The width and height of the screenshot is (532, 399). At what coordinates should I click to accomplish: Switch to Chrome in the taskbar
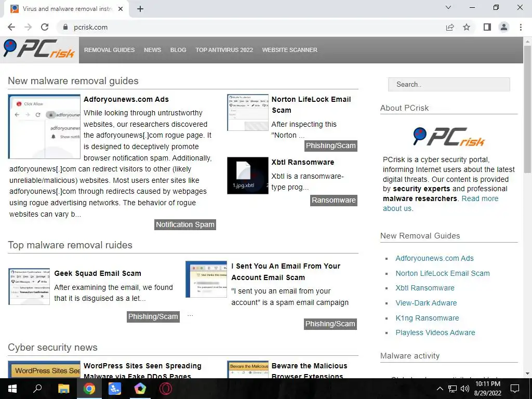89,389
